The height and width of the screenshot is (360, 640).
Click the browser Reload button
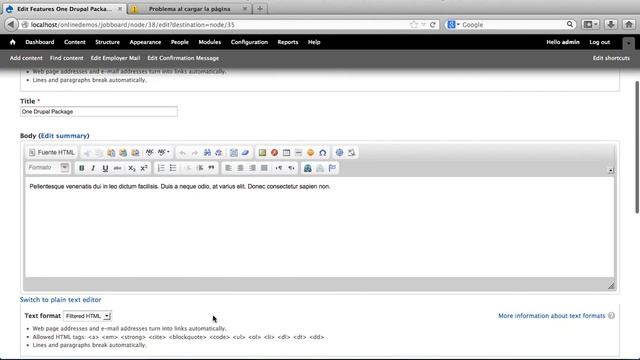coord(433,25)
